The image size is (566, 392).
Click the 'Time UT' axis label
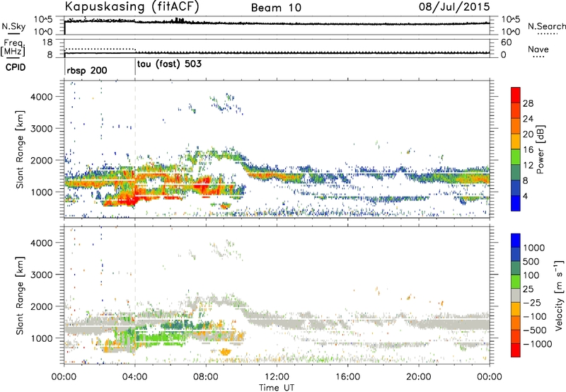(x=277, y=388)
